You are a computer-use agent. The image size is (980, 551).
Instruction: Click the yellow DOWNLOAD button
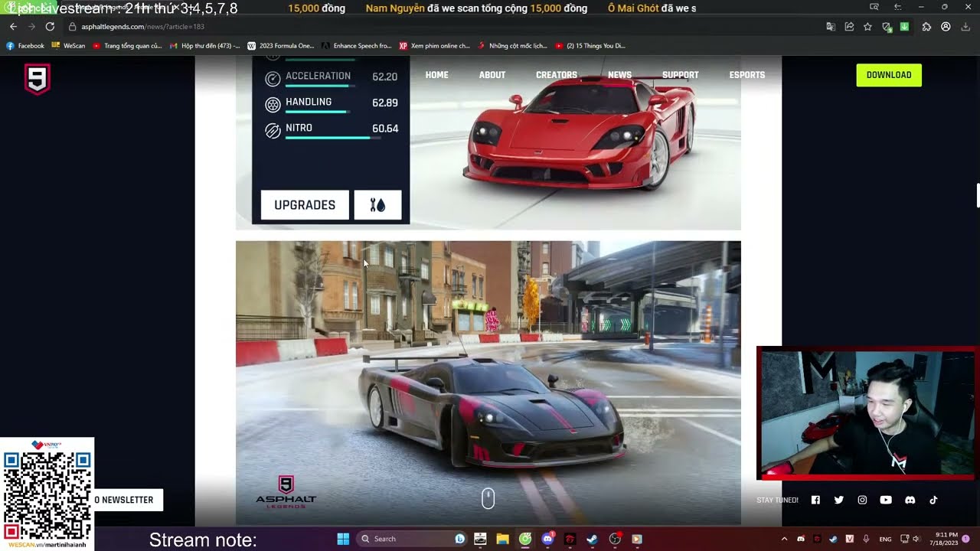coord(889,75)
